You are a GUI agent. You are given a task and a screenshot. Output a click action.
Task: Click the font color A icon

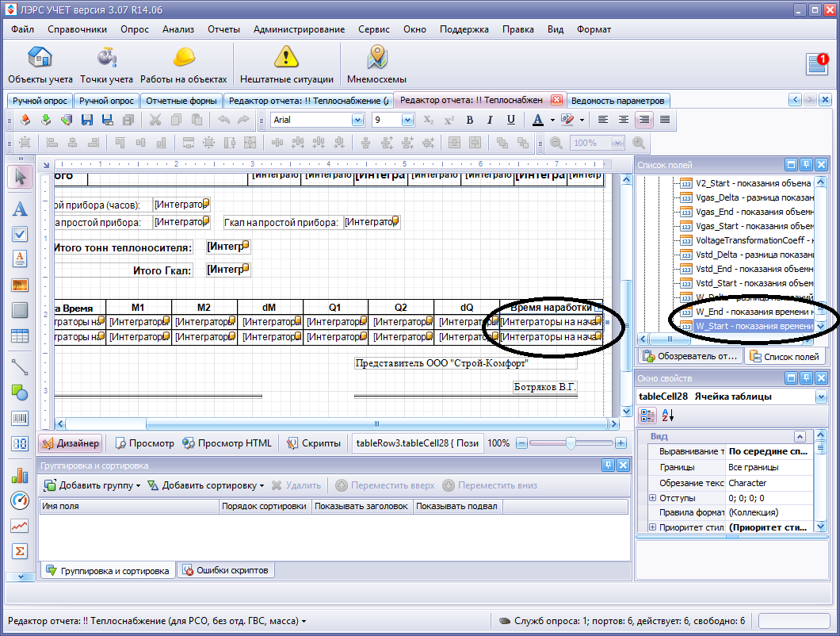click(x=538, y=120)
